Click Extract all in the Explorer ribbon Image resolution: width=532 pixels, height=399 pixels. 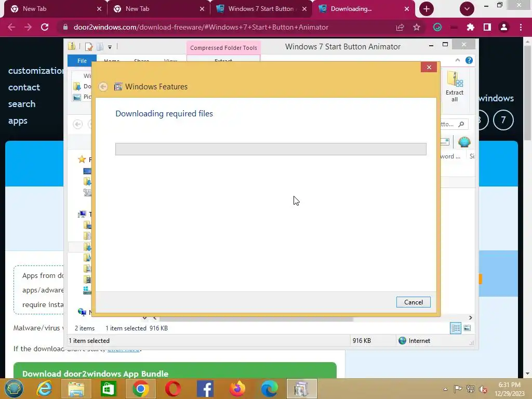pos(455,87)
